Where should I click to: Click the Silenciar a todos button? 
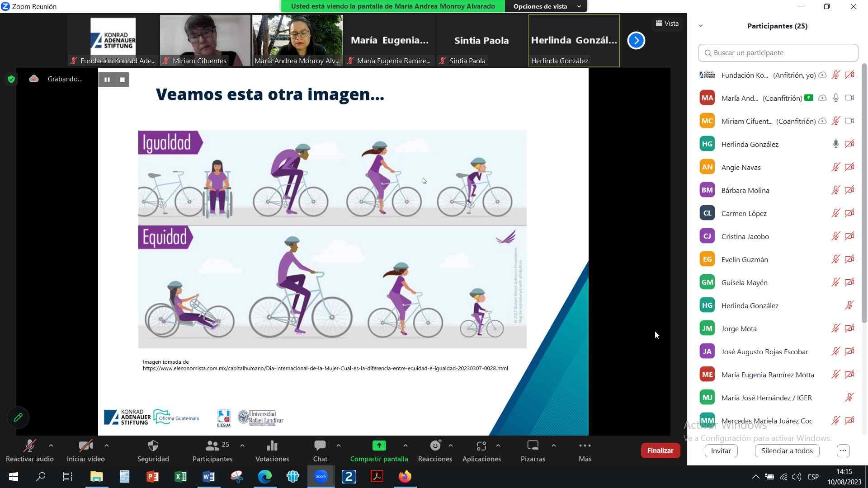pos(787,450)
